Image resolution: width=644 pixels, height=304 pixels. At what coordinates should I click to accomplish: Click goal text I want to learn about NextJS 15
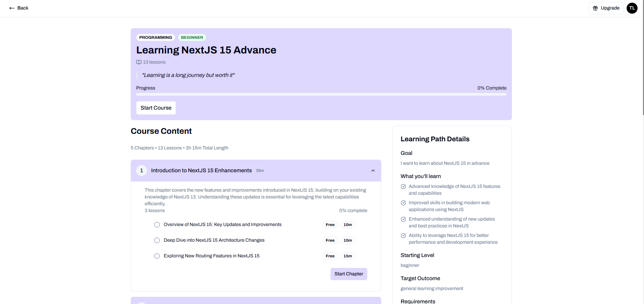click(445, 163)
